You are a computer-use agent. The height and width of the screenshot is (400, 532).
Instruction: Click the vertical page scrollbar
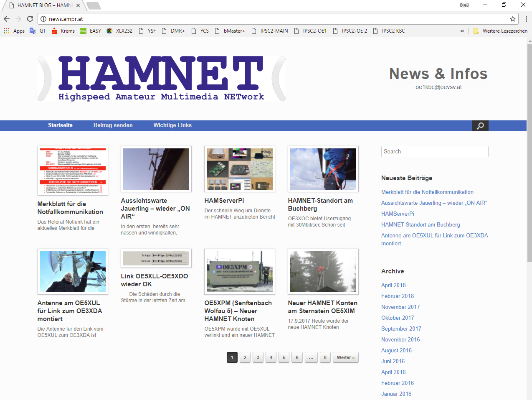click(529, 153)
